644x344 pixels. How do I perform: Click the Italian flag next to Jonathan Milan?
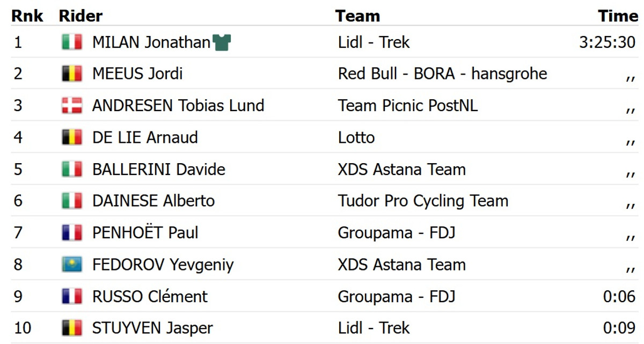[x=72, y=42]
